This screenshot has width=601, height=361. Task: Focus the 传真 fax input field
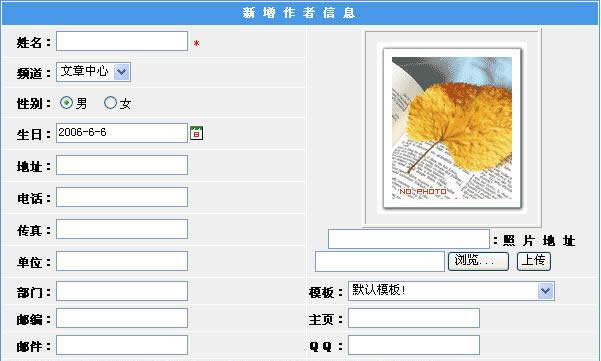pos(122,229)
